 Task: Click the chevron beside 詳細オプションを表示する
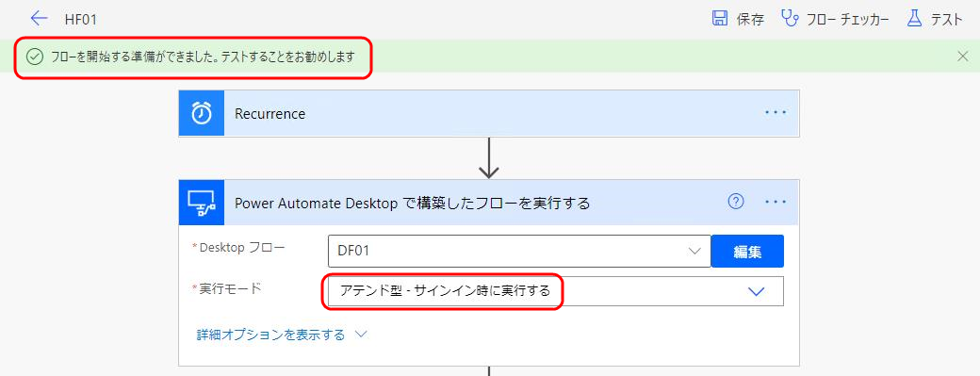pyautogui.click(x=361, y=335)
